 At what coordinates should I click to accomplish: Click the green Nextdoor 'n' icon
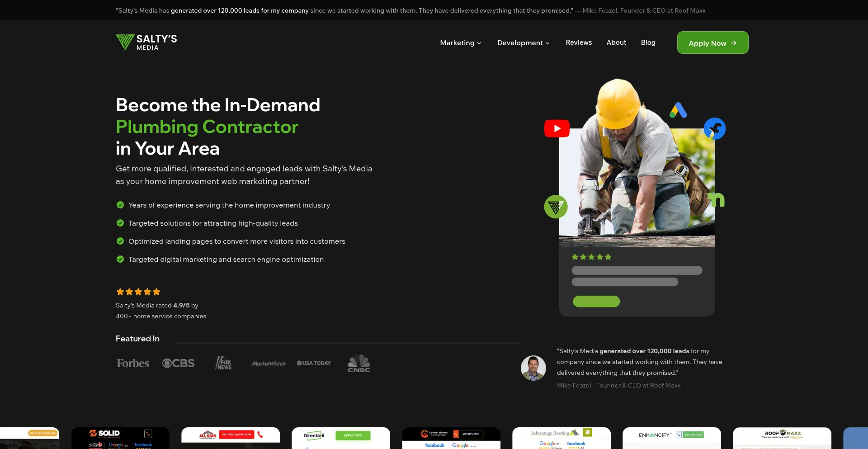point(717,199)
